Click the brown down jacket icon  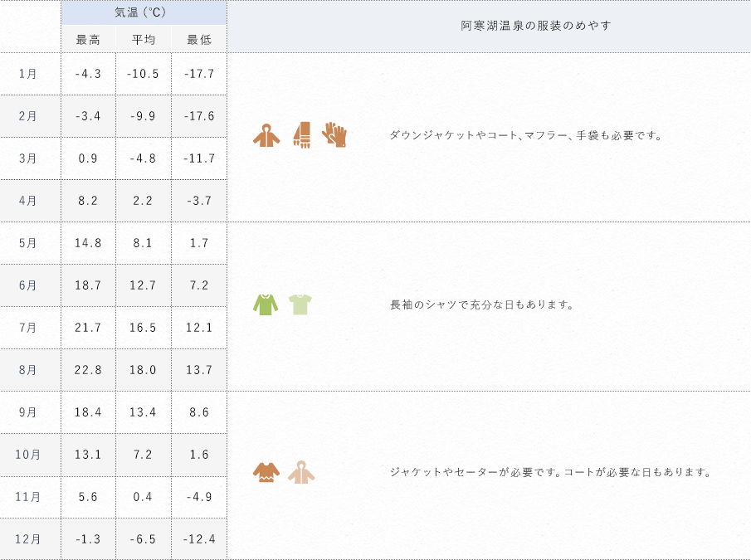266,135
